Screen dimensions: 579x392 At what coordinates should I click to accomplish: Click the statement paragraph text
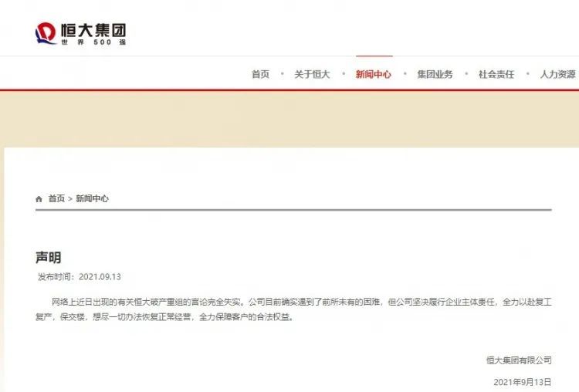click(293, 309)
